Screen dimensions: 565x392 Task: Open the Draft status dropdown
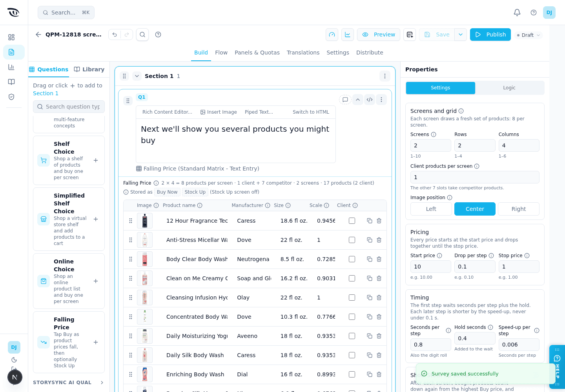click(x=529, y=35)
